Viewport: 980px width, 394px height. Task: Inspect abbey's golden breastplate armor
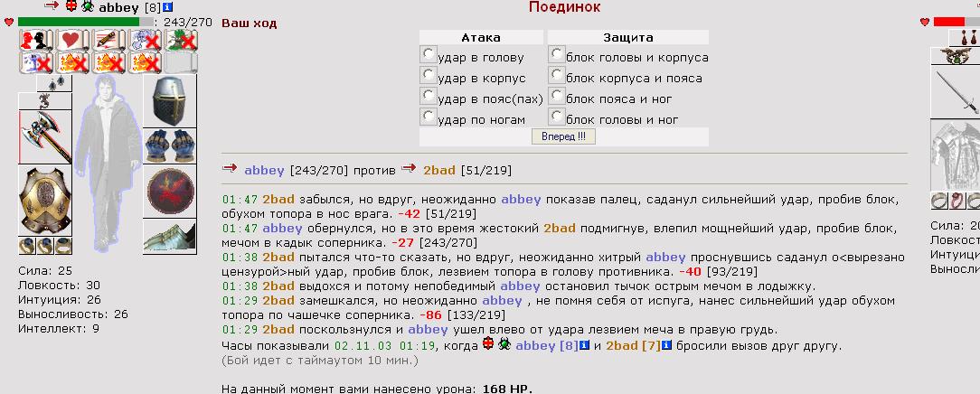[45, 201]
